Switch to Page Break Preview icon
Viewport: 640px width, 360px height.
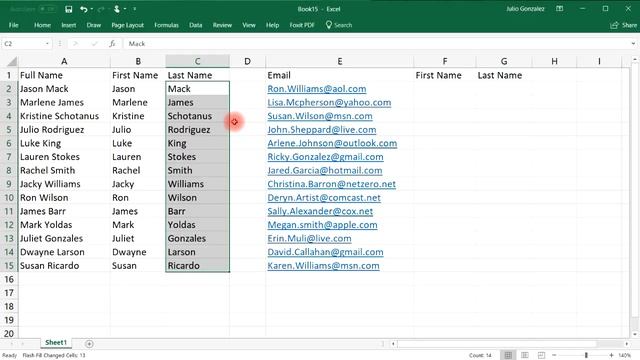click(x=541, y=355)
